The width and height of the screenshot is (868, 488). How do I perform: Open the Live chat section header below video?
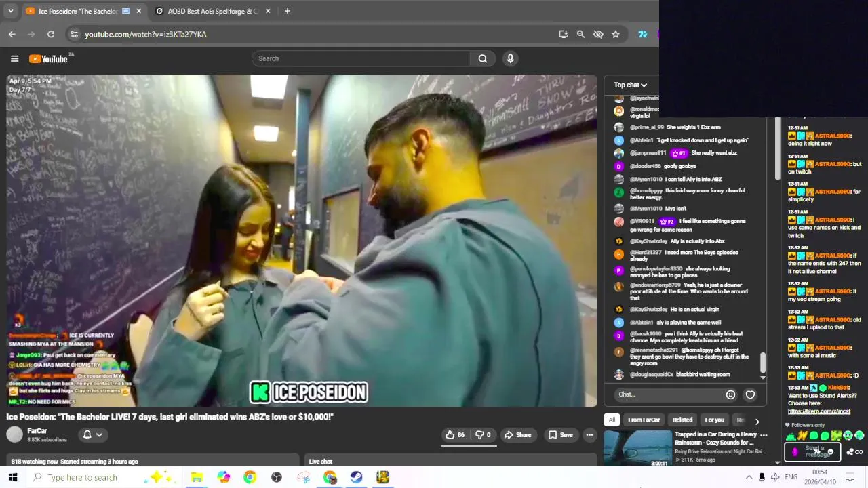[x=321, y=462]
